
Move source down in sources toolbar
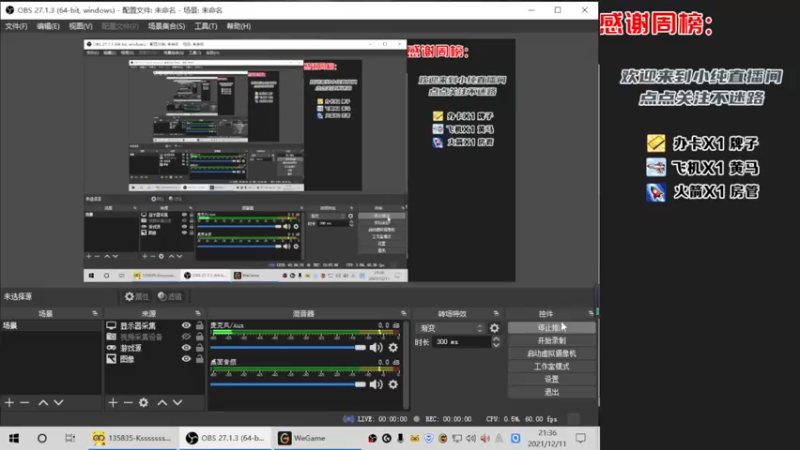tap(178, 403)
